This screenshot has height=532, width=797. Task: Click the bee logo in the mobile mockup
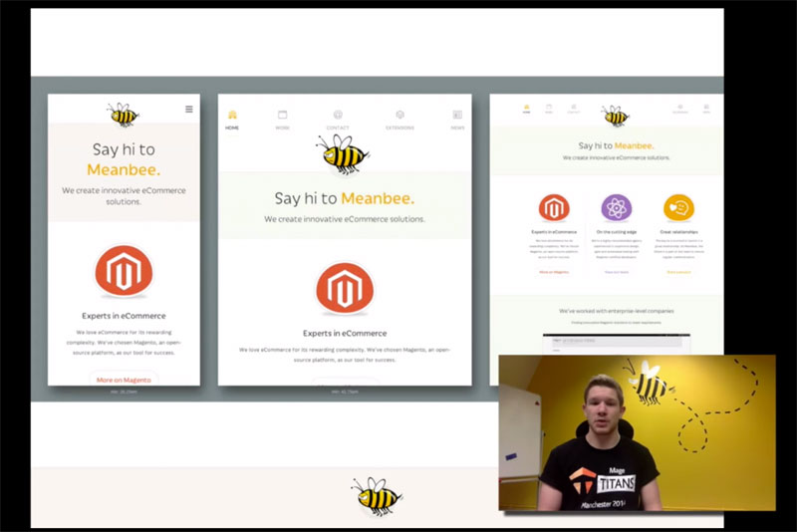point(123,115)
